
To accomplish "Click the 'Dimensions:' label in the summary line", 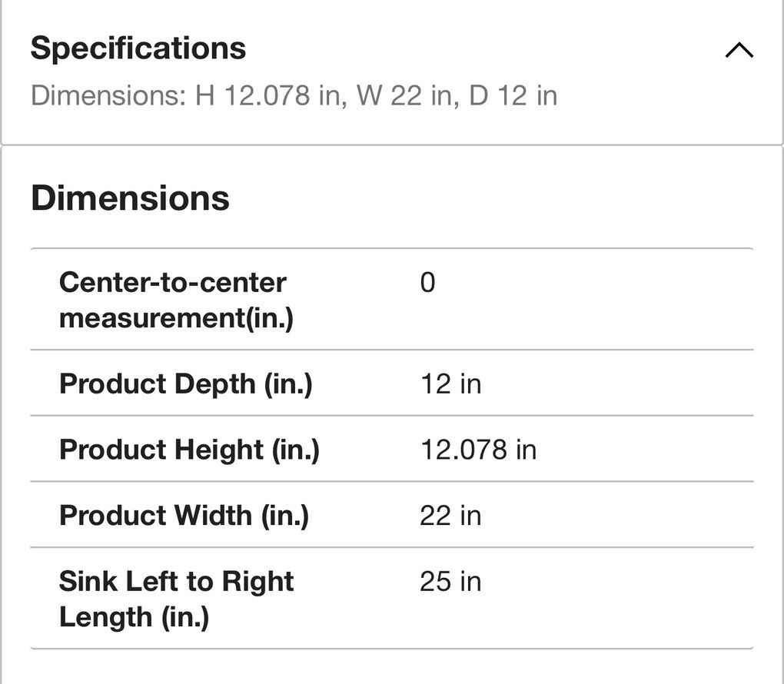I will pos(107,96).
